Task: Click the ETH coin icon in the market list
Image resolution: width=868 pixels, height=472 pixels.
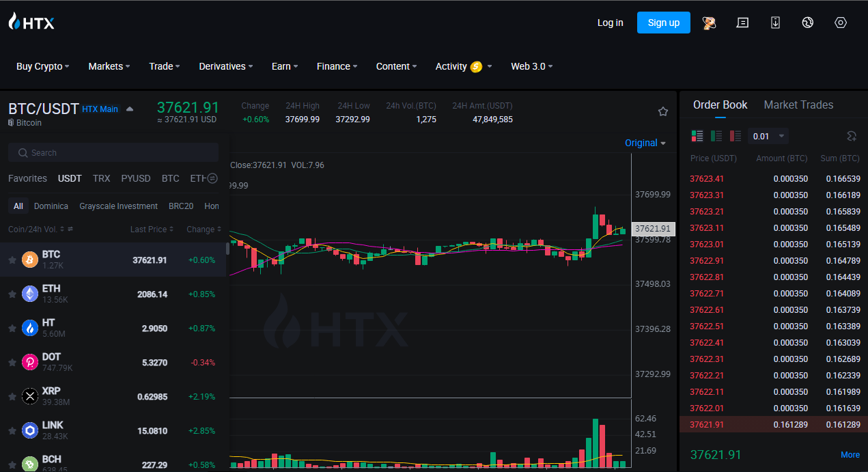Action: click(30, 294)
